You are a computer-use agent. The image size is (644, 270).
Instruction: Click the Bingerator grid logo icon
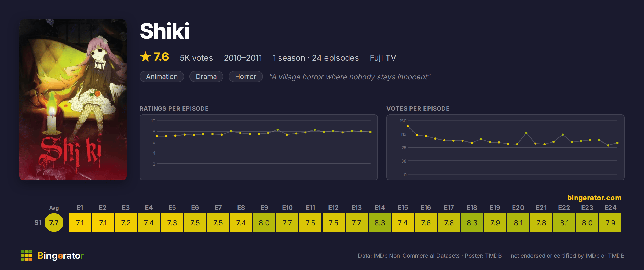point(26,256)
